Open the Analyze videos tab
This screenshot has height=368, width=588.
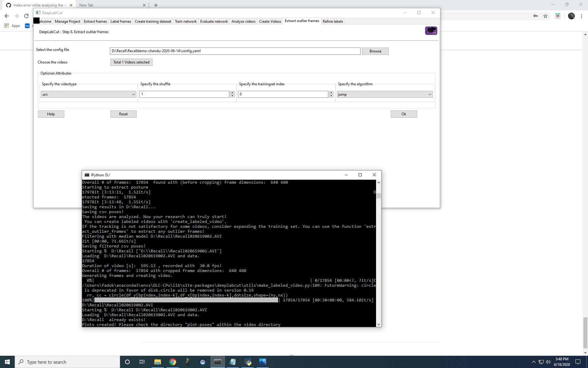pyautogui.click(x=243, y=21)
